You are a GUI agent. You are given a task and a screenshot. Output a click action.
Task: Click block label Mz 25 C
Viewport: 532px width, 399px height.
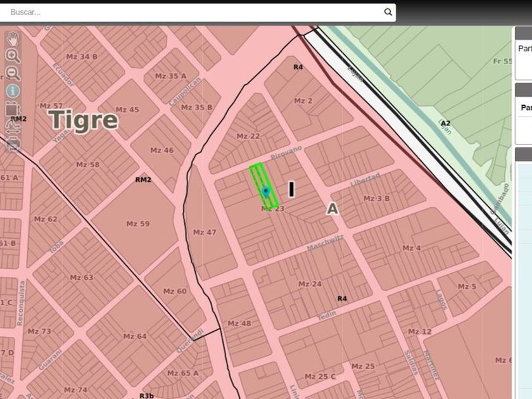tap(320, 377)
